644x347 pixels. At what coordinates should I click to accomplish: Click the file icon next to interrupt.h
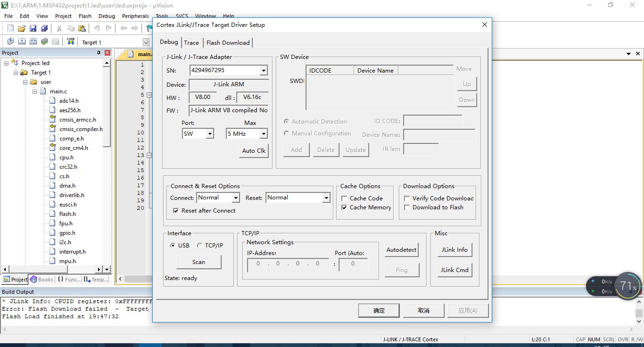(52, 252)
